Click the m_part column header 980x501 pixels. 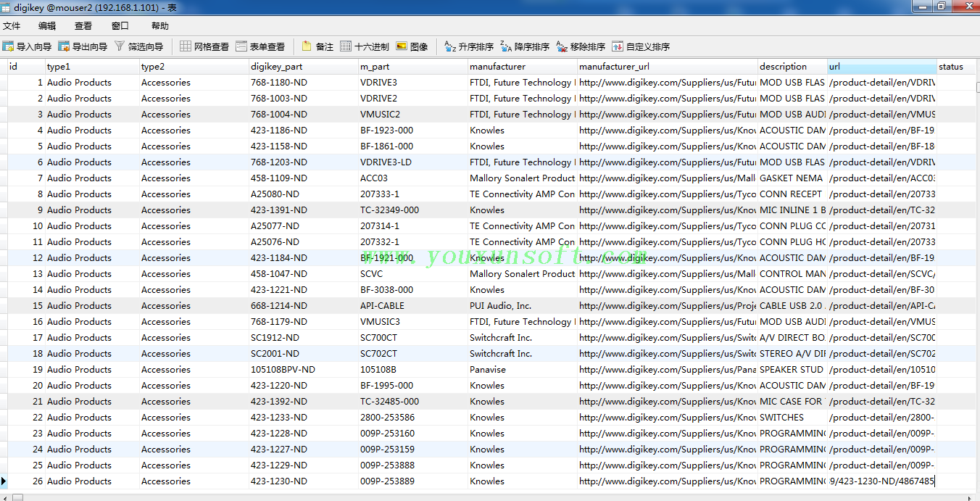pos(413,66)
